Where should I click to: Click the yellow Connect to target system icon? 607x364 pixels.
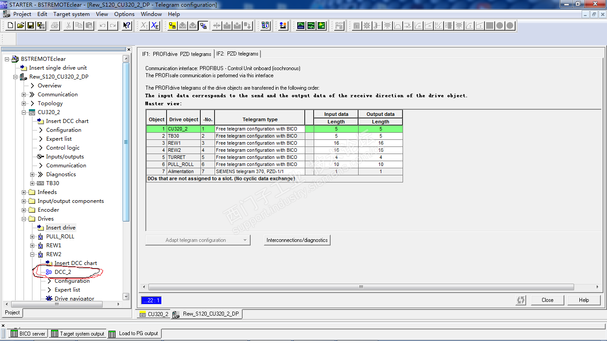point(172,26)
